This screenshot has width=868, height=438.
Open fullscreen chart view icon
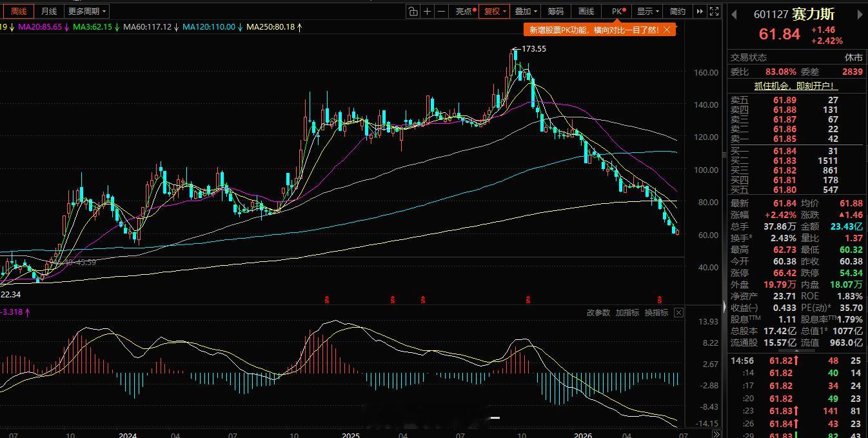[714, 11]
